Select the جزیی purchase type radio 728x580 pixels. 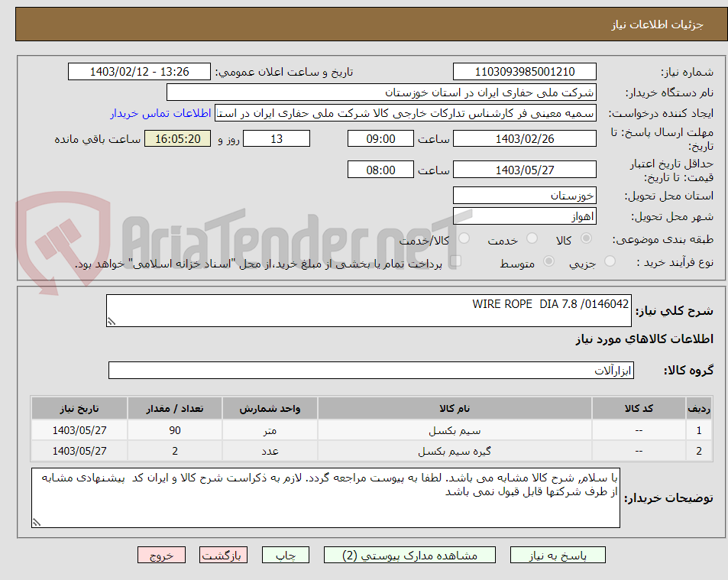(x=610, y=261)
